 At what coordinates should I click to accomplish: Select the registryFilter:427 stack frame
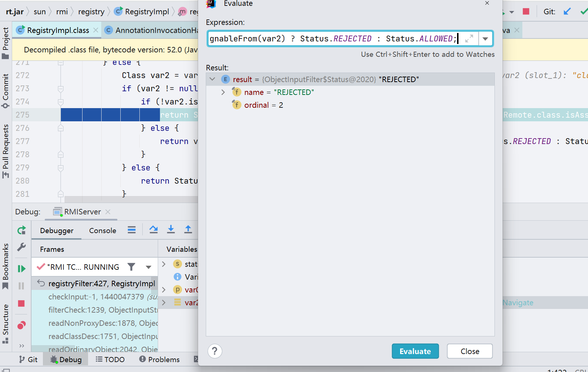tap(101, 284)
